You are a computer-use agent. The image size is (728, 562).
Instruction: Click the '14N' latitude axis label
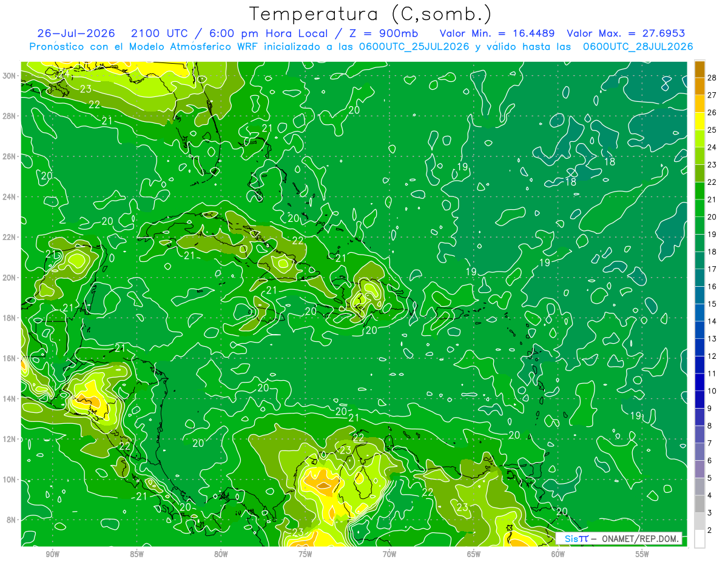[10, 399]
